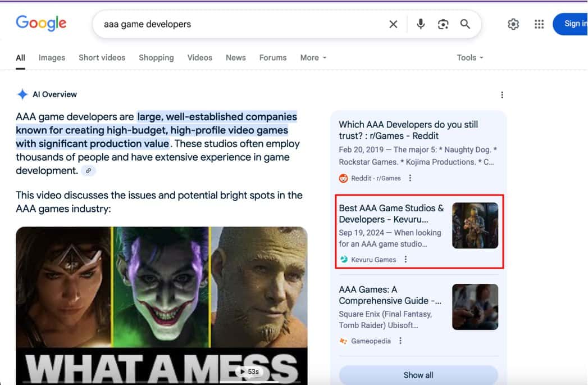This screenshot has width=588, height=385.
Task: Open quick settings gear icon
Action: point(513,24)
